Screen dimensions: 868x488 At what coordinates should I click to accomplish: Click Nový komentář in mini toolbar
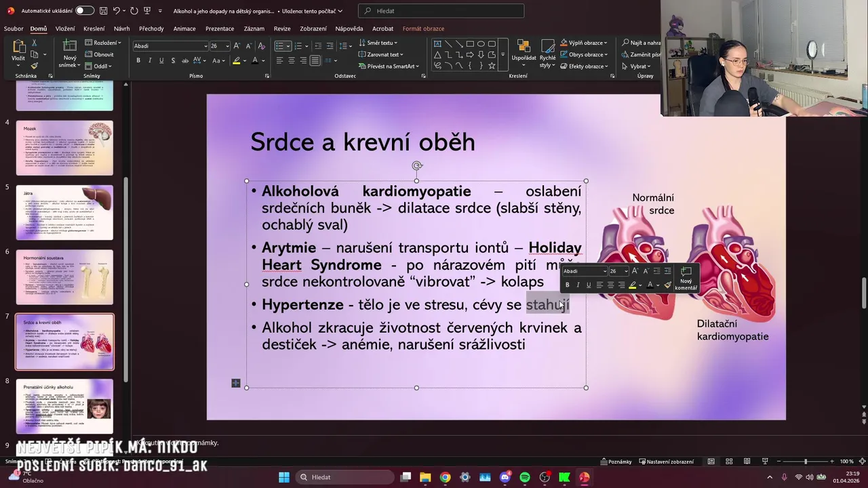(686, 278)
